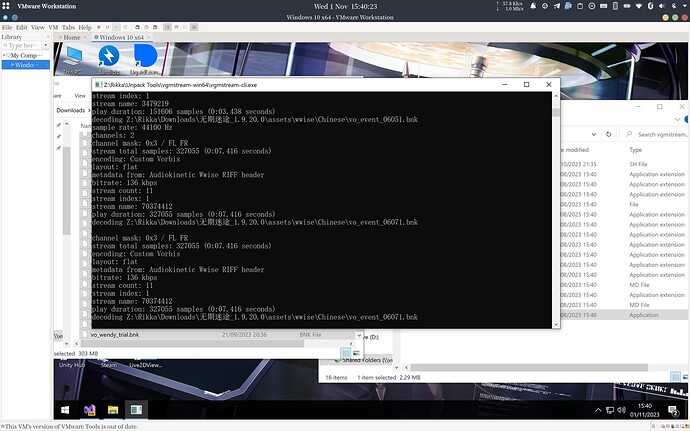Open the Tabs menu
This screenshot has width=690, height=431.
coord(68,27)
